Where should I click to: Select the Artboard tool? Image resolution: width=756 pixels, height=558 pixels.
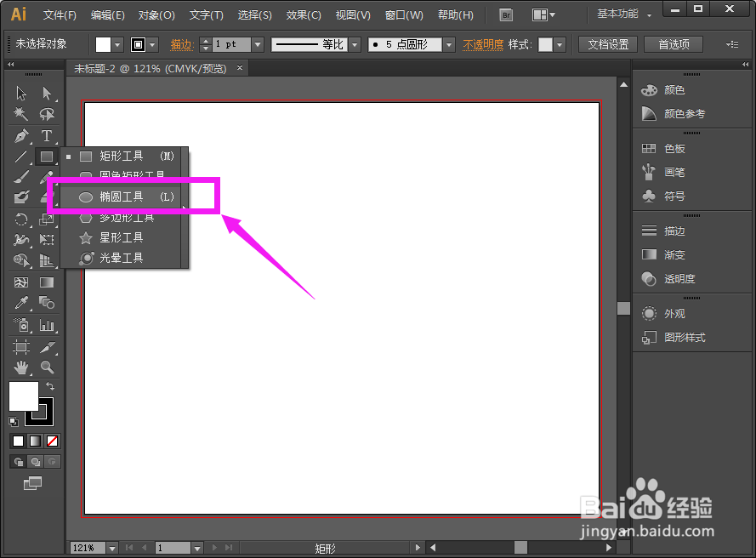(x=20, y=347)
